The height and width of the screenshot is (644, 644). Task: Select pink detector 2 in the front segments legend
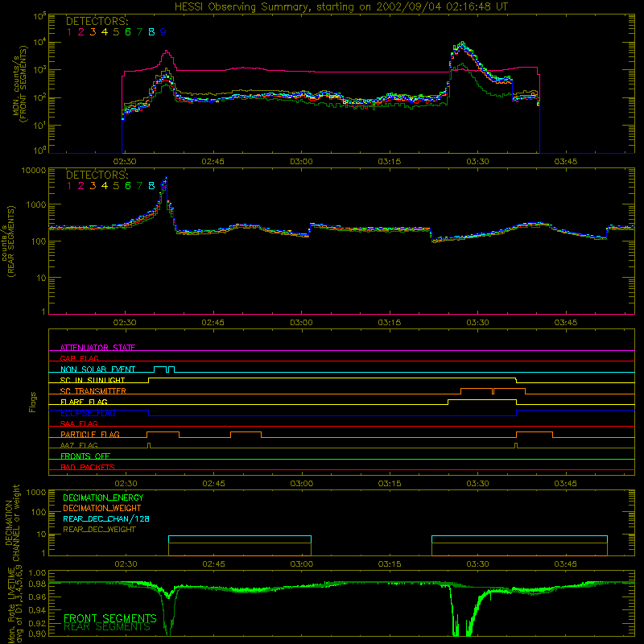point(81,32)
